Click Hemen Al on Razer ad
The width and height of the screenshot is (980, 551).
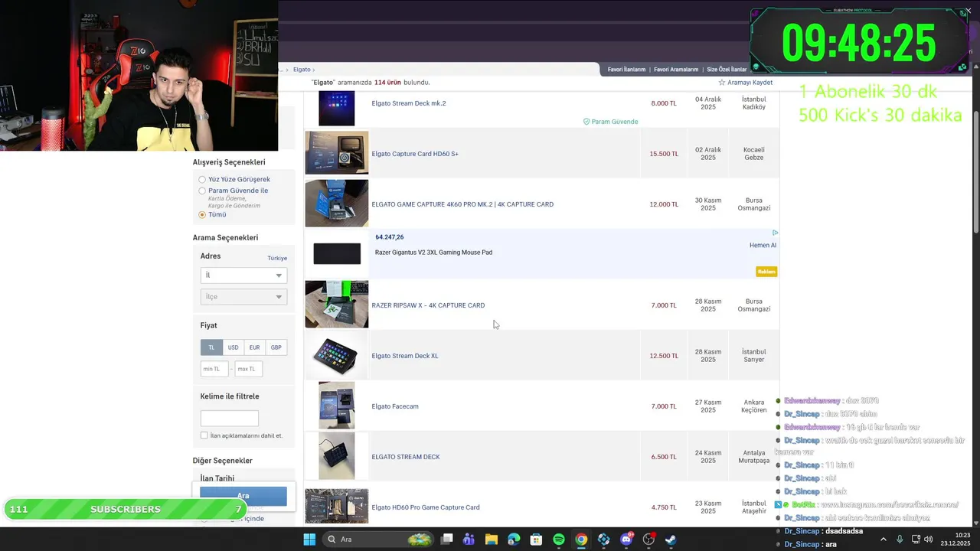pos(763,246)
